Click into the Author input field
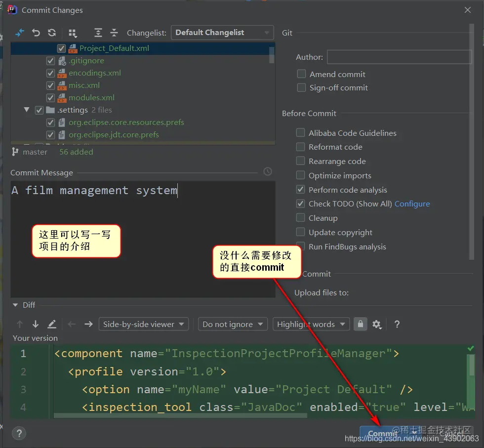The width and height of the screenshot is (484, 448). (400, 57)
